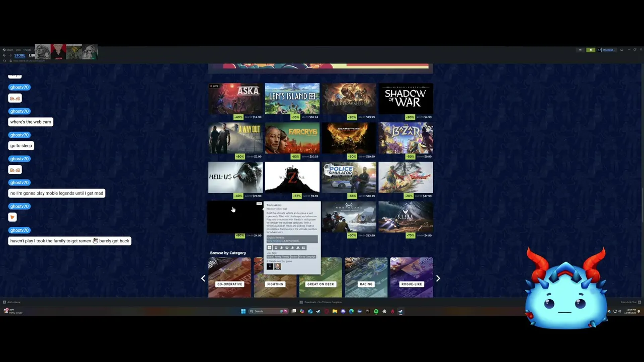Click the Fellowship game tile
The image size is (644, 362).
click(349, 101)
